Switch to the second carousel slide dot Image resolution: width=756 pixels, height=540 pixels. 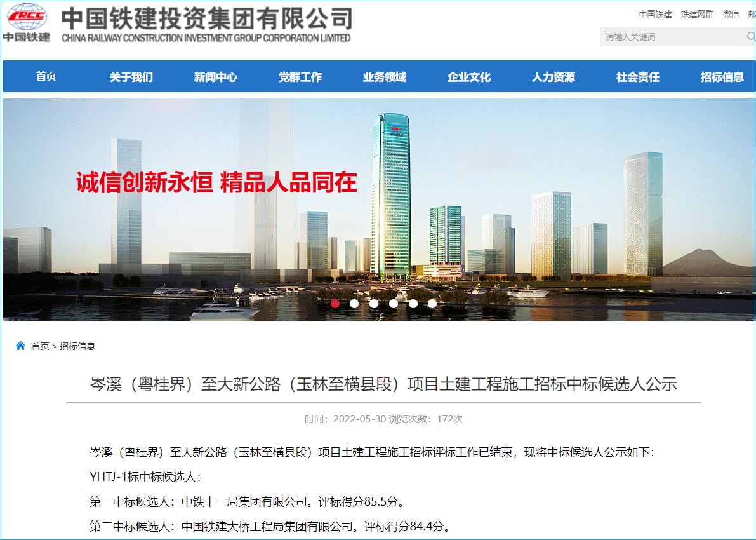point(354,304)
